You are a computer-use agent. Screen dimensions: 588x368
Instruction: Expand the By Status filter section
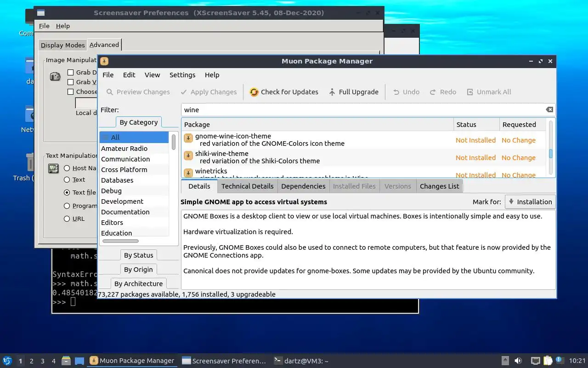(138, 255)
